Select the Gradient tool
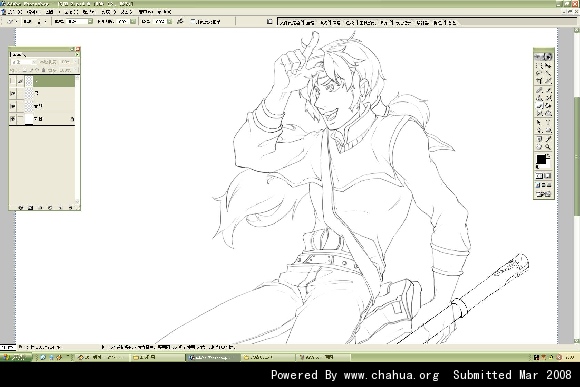The width and height of the screenshot is (580, 387). pyautogui.click(x=549, y=105)
